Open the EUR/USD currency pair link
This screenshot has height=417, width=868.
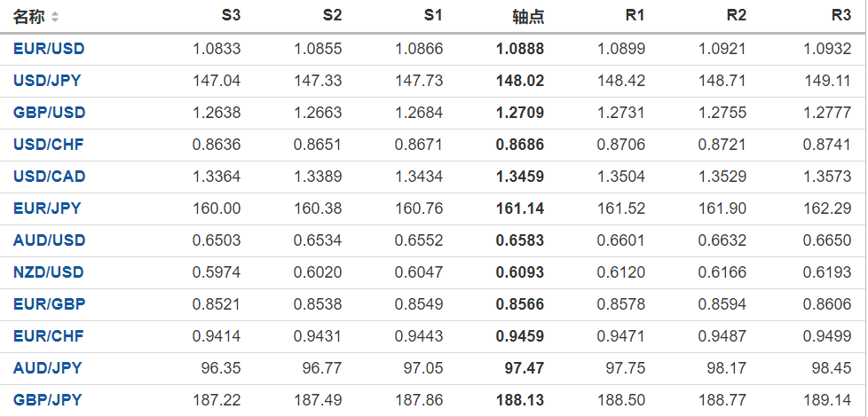coord(49,49)
